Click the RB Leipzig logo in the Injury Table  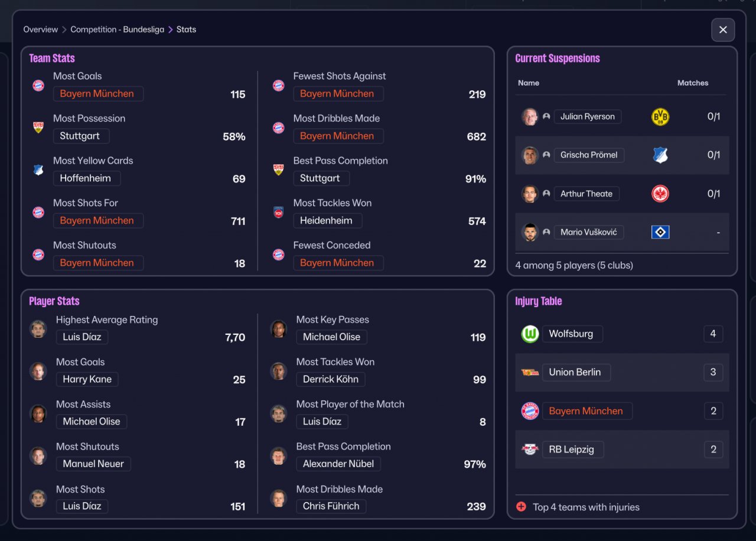[530, 449]
